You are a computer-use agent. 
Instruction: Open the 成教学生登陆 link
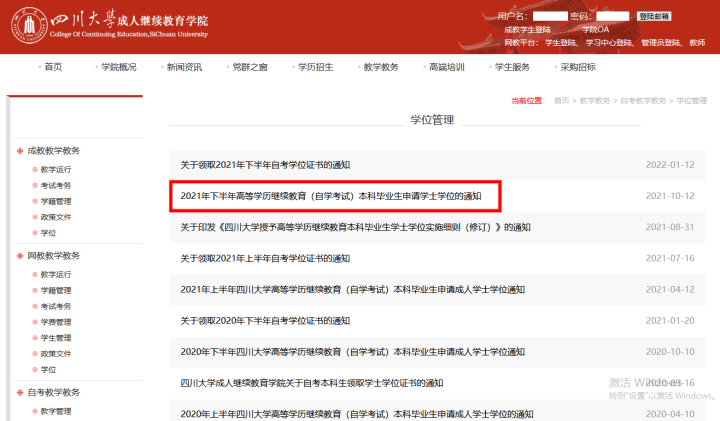(527, 30)
